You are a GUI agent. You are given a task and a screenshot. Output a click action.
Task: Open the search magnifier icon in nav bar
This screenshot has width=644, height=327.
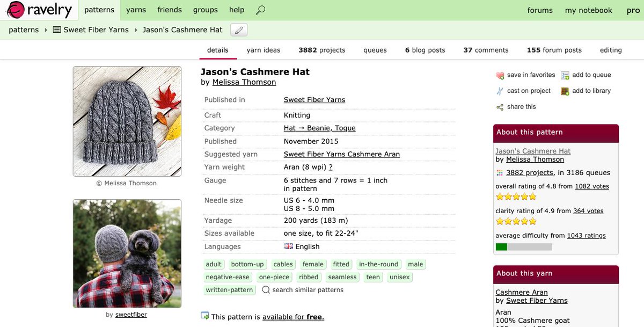[260, 10]
